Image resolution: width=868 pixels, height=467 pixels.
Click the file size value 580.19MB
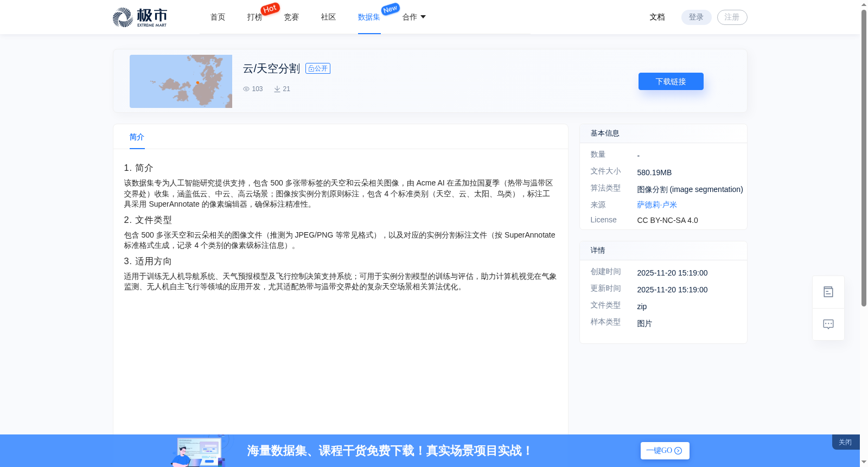tap(654, 172)
